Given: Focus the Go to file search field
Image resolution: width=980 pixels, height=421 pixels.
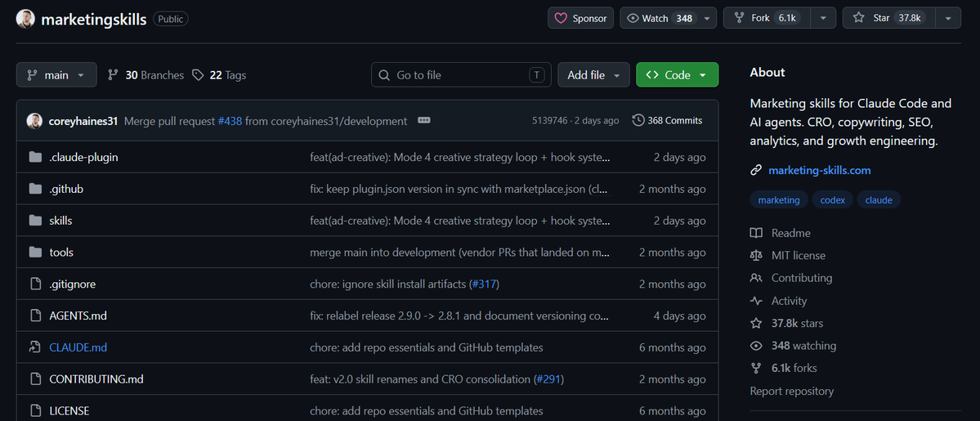Looking at the screenshot, I should click(461, 75).
